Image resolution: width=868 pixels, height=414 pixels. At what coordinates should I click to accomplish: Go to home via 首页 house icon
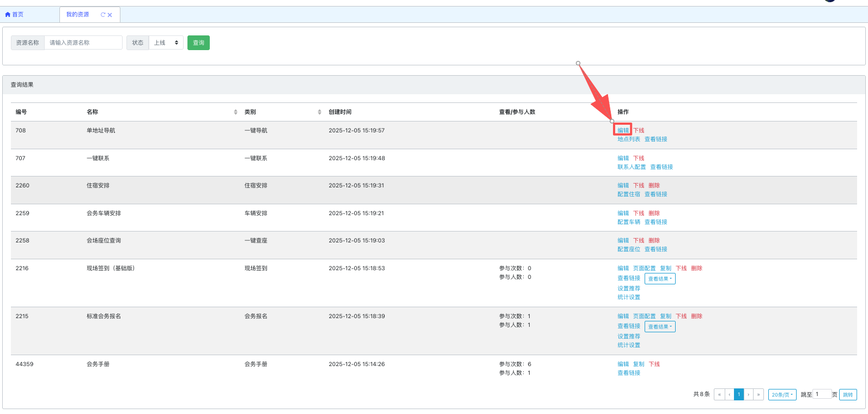pos(8,15)
